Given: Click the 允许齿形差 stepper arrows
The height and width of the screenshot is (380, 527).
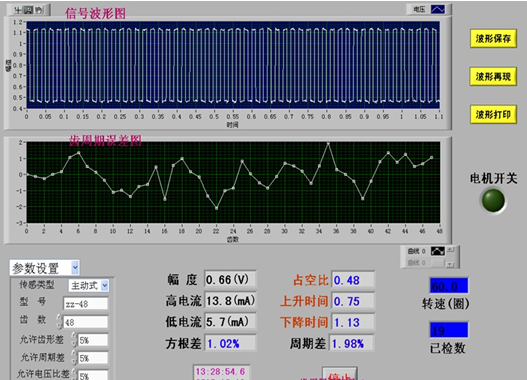Looking at the screenshot, I should click(74, 340).
